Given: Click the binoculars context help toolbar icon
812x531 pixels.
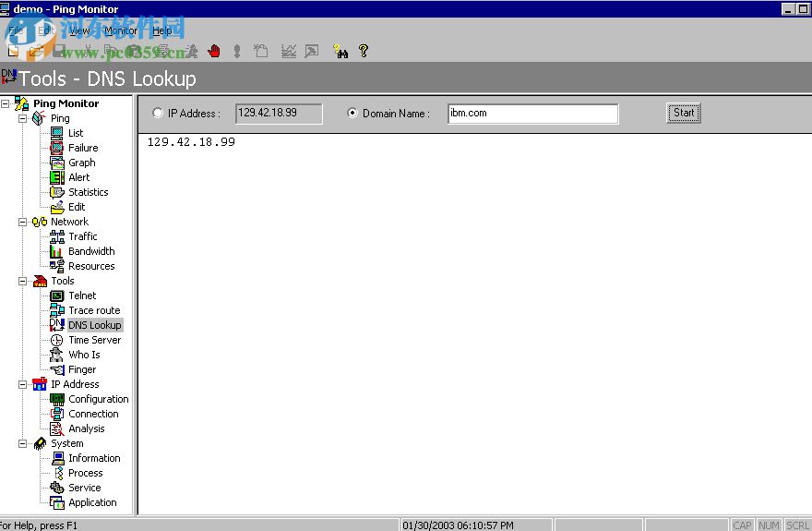Looking at the screenshot, I should [x=340, y=51].
